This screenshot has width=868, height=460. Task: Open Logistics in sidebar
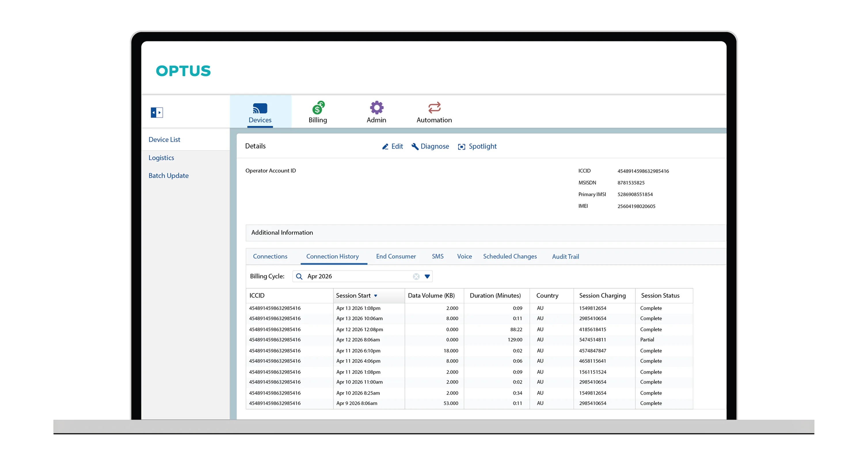click(x=161, y=158)
